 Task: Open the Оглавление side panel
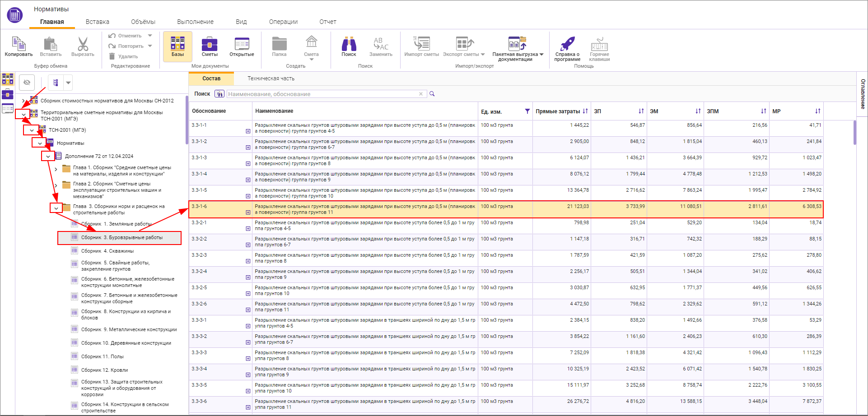863,94
